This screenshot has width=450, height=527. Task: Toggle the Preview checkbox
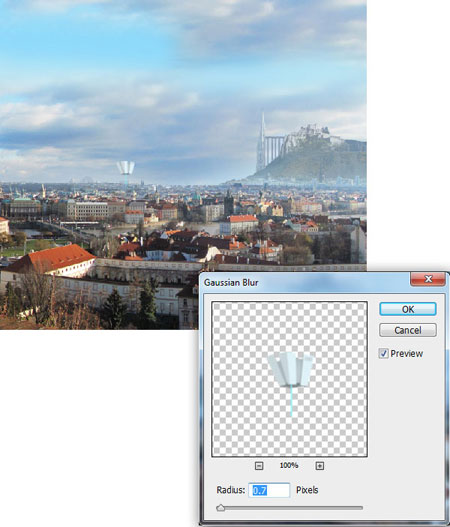pyautogui.click(x=383, y=353)
